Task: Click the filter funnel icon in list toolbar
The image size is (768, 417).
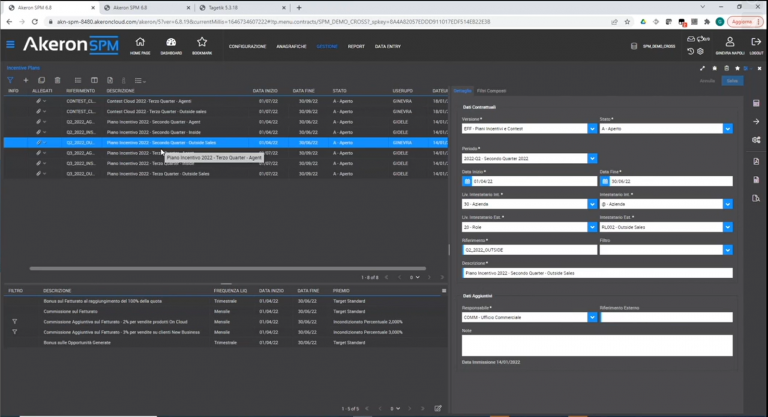Action: (x=10, y=80)
